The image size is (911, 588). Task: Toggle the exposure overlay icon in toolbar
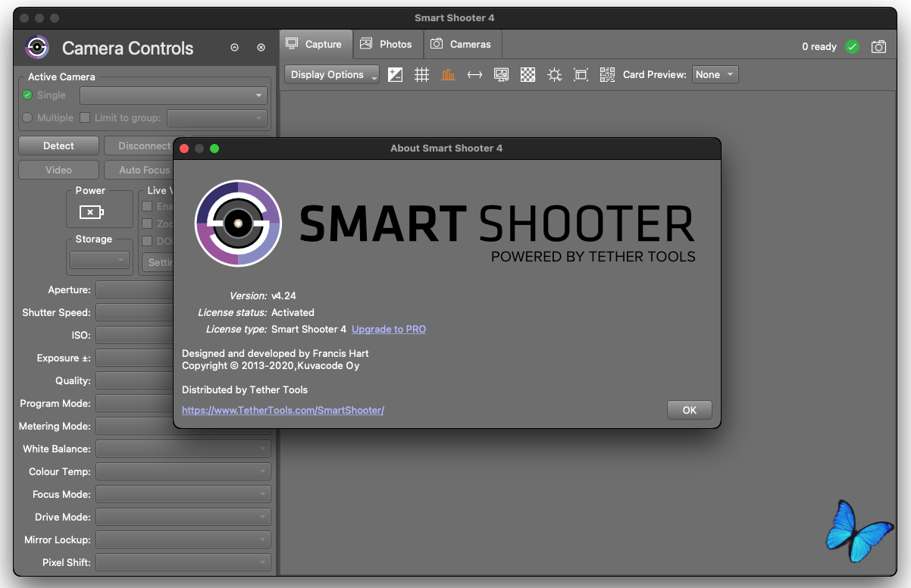(x=395, y=74)
